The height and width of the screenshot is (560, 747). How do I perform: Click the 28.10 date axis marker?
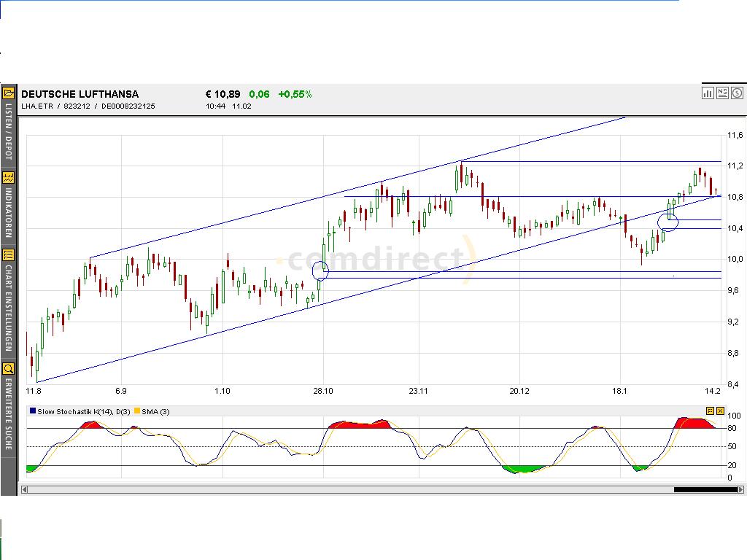click(323, 391)
